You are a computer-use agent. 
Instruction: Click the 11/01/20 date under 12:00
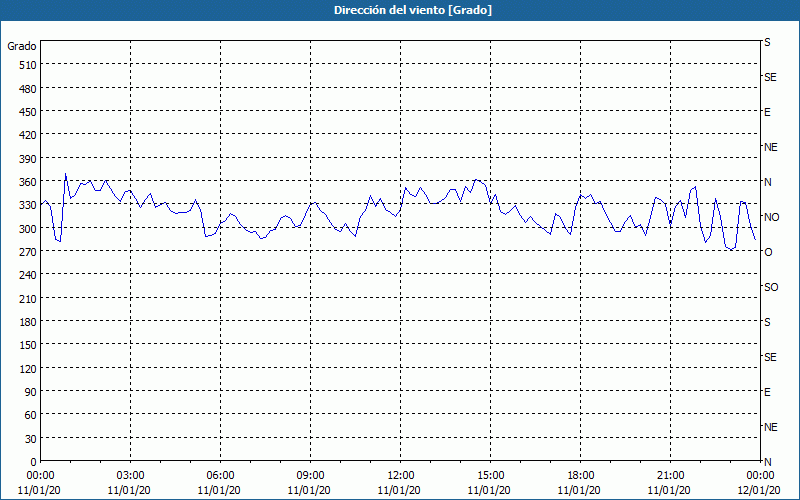tap(399, 490)
